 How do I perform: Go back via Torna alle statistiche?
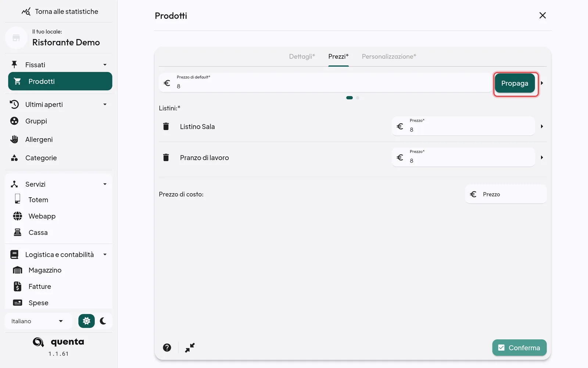tap(60, 11)
